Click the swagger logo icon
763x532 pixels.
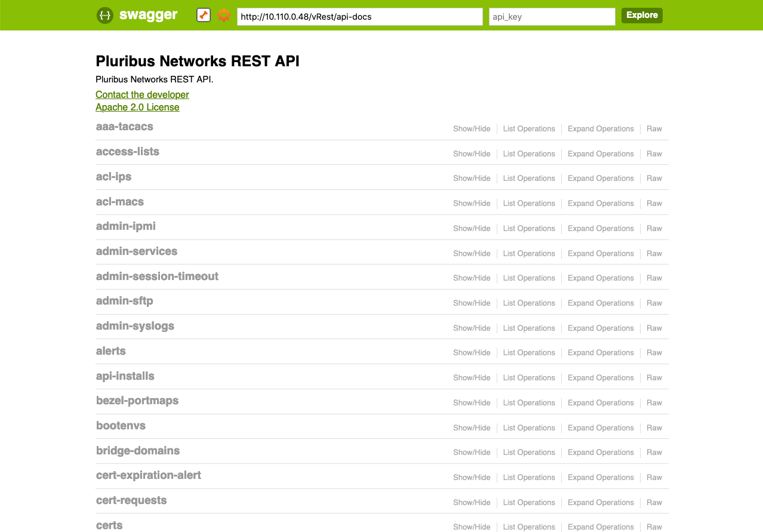coord(104,16)
